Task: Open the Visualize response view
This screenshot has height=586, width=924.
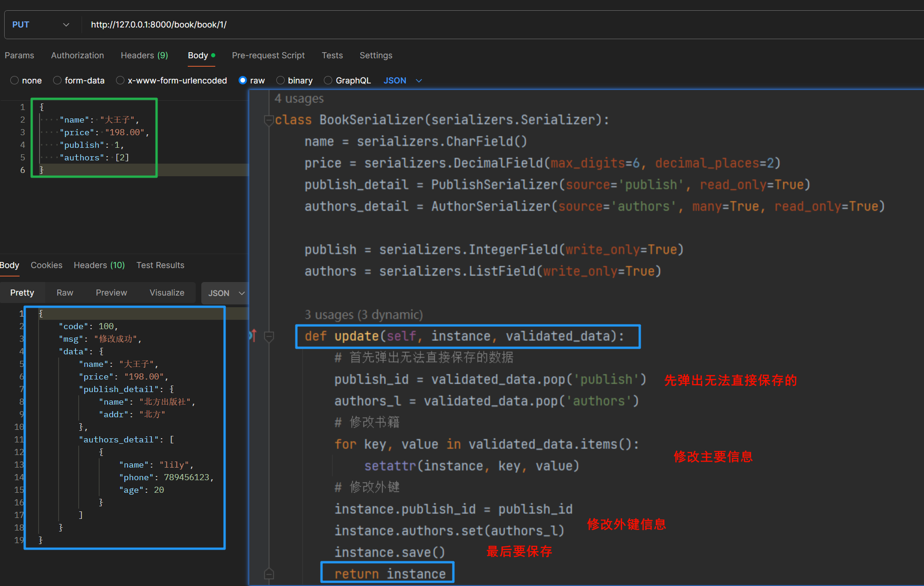Action: pyautogui.click(x=167, y=293)
